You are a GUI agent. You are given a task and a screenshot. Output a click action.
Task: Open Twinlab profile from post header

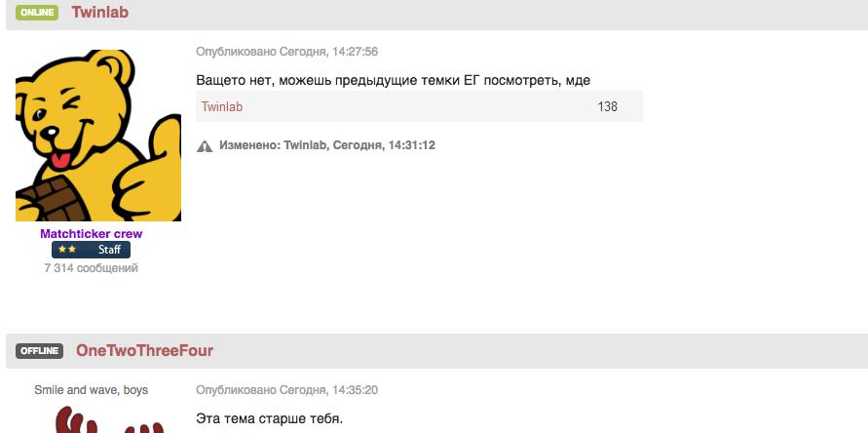(x=99, y=13)
